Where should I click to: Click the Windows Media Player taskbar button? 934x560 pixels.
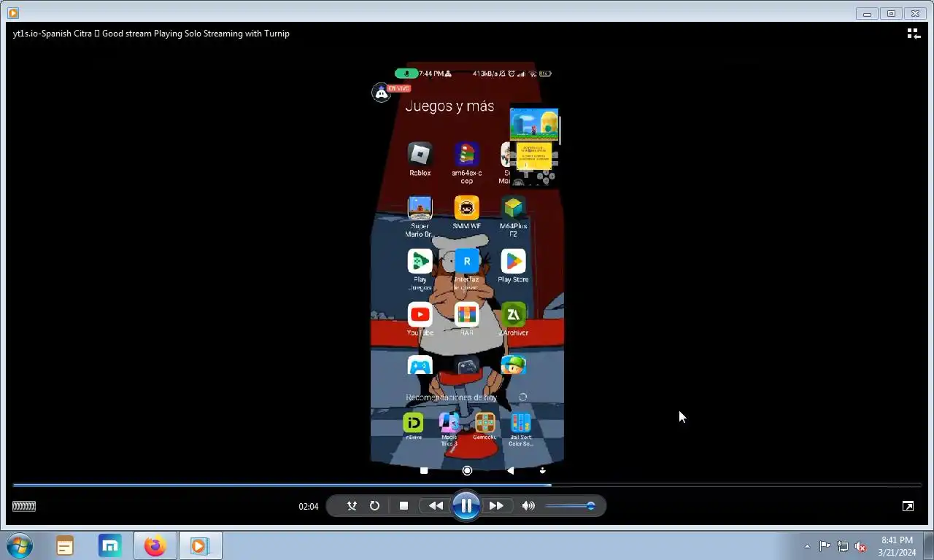(x=200, y=545)
